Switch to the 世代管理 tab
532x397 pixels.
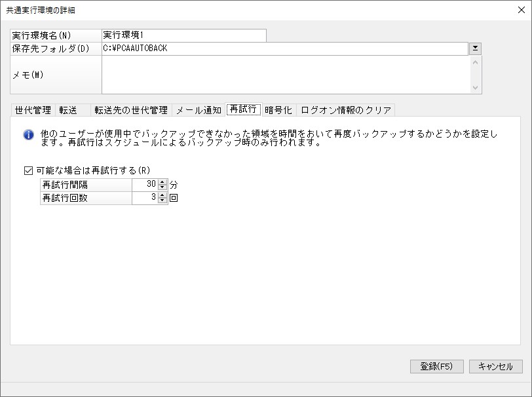coord(33,110)
